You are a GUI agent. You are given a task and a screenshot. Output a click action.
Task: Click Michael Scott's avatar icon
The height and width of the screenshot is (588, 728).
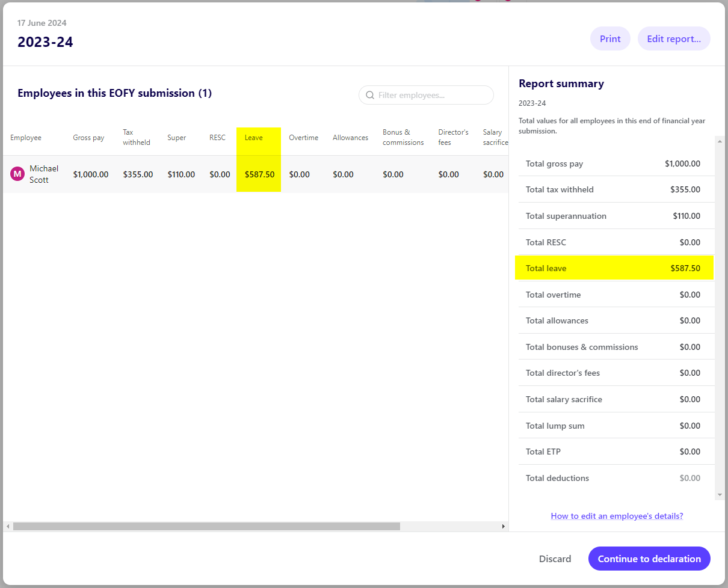click(17, 174)
